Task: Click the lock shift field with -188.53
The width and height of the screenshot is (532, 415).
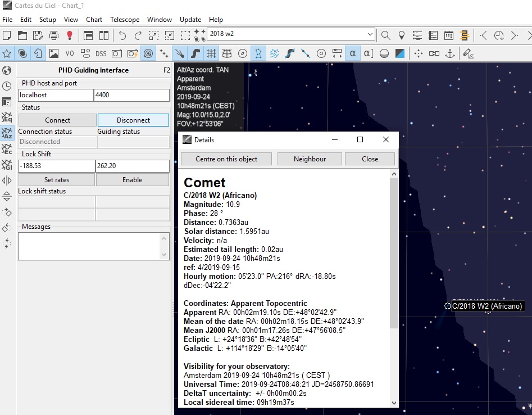Action: point(56,166)
